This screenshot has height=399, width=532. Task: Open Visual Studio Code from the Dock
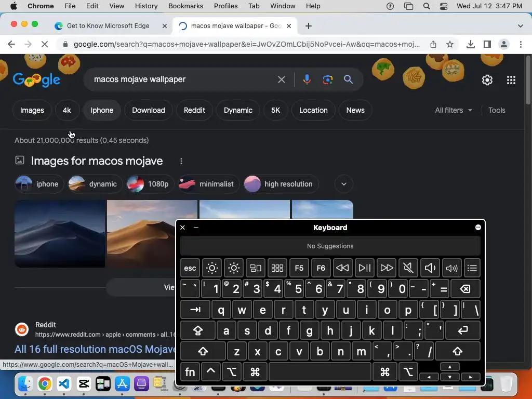coord(64,384)
